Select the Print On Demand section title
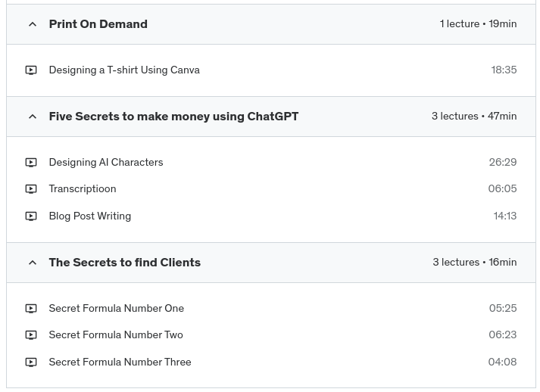 pos(98,24)
